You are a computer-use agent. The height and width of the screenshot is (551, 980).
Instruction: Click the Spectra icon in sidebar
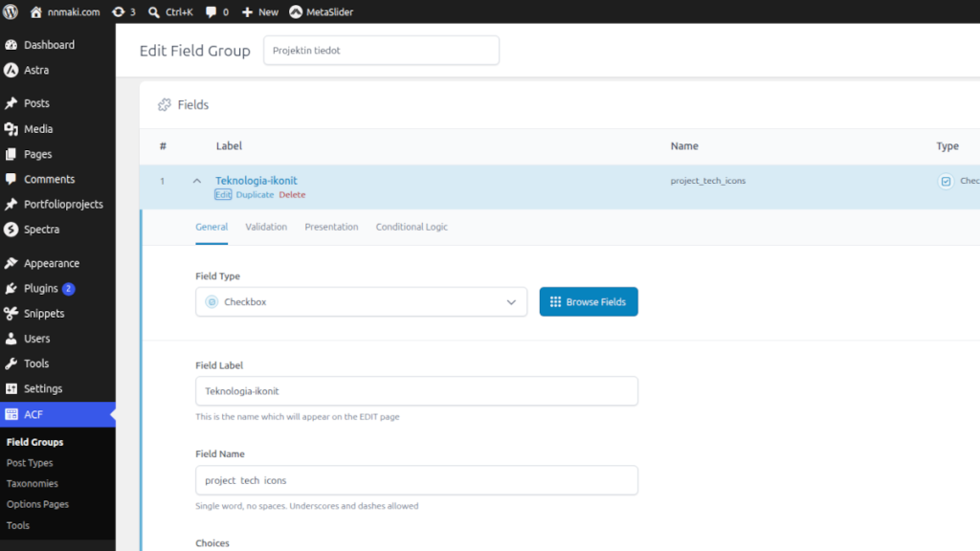pos(11,230)
